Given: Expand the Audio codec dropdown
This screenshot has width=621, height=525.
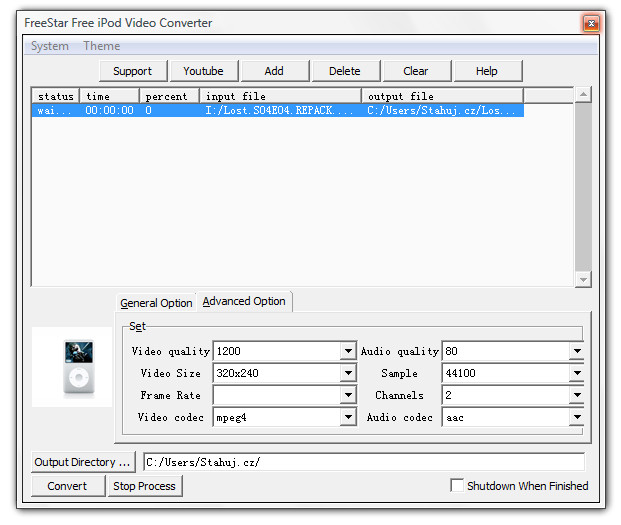Looking at the screenshot, I should coord(577,417).
